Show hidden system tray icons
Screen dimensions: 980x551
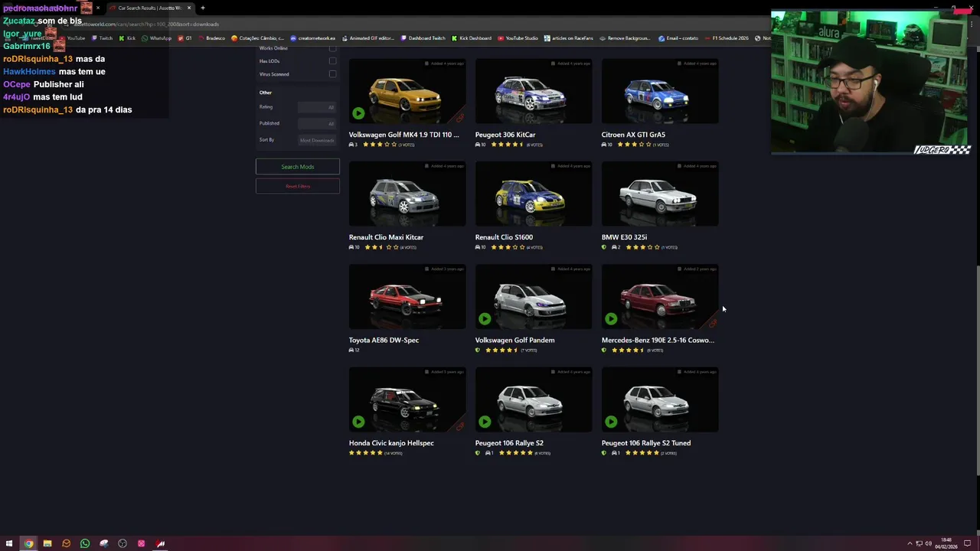coord(910,543)
